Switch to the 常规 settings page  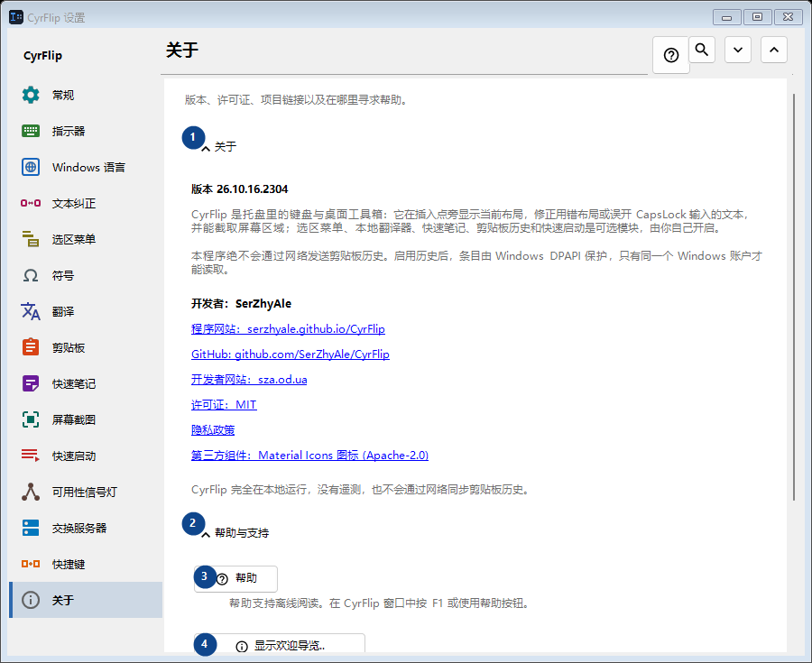tap(86, 95)
